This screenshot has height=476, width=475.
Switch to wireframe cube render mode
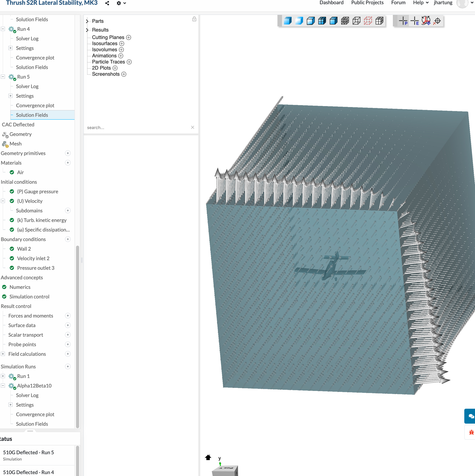(x=356, y=21)
